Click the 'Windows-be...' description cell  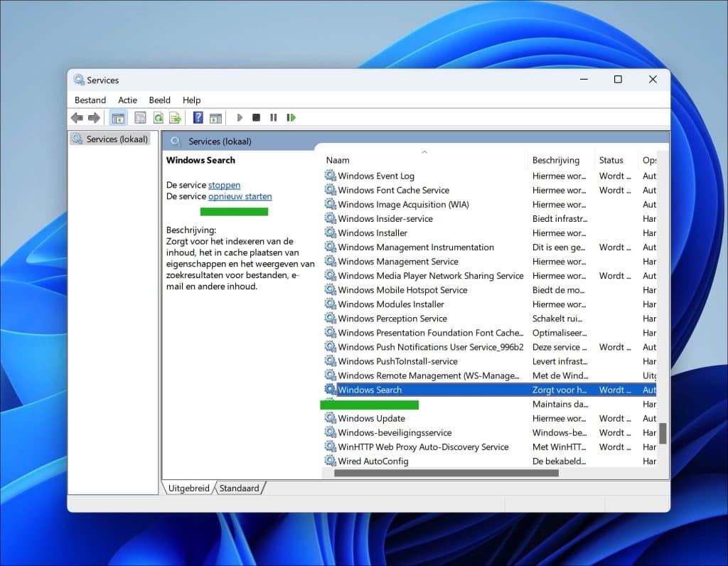pos(560,432)
